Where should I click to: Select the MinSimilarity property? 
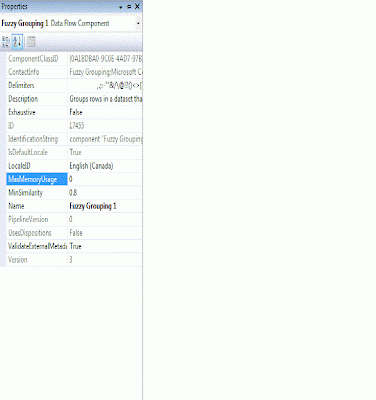point(25,193)
